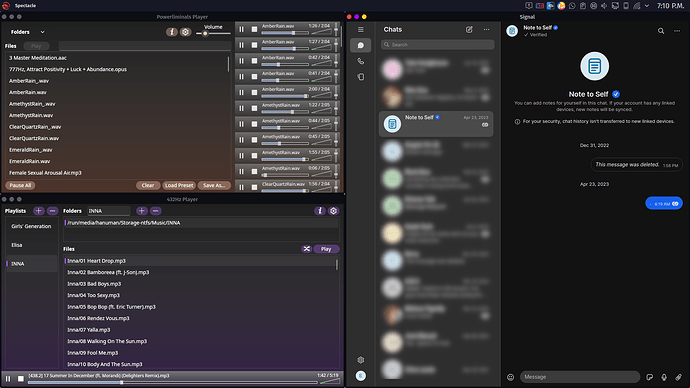Screen dimensions: 690x388
Task: Open Powerliminals Player info button
Action: tap(172, 32)
